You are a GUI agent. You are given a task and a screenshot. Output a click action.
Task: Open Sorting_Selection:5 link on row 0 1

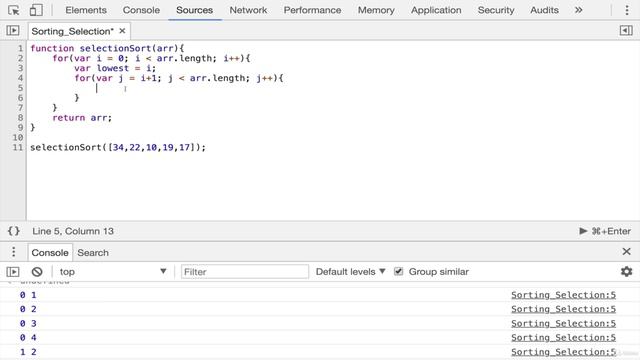click(563, 295)
